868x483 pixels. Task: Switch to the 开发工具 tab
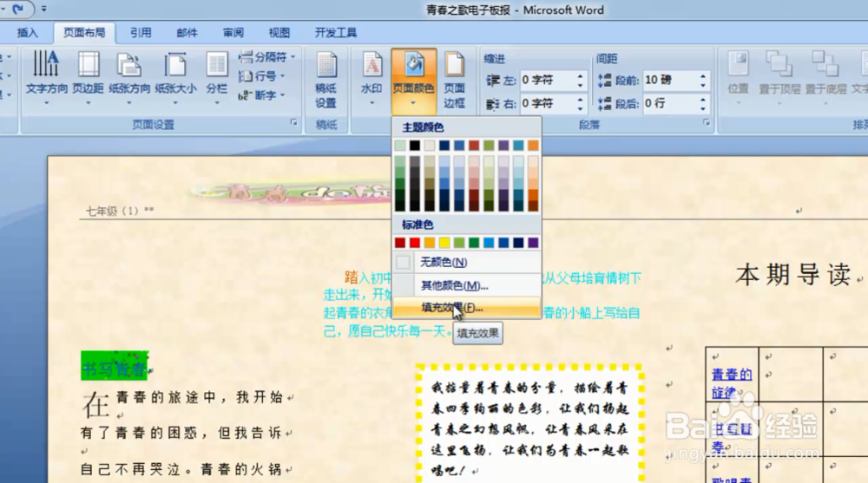click(x=335, y=33)
